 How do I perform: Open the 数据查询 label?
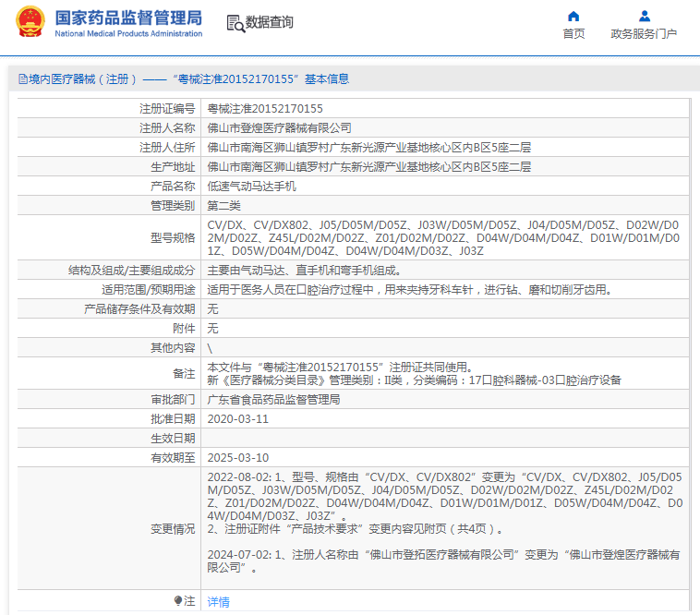(270, 22)
